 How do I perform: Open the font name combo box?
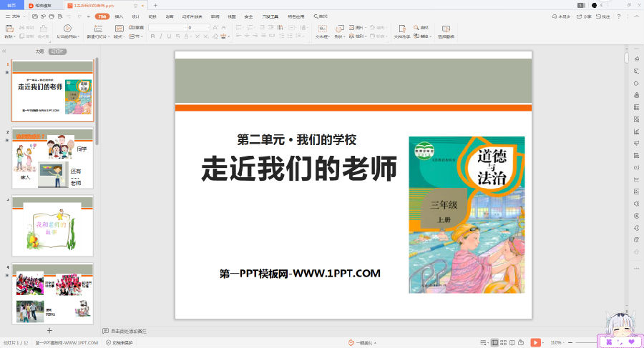(167, 27)
